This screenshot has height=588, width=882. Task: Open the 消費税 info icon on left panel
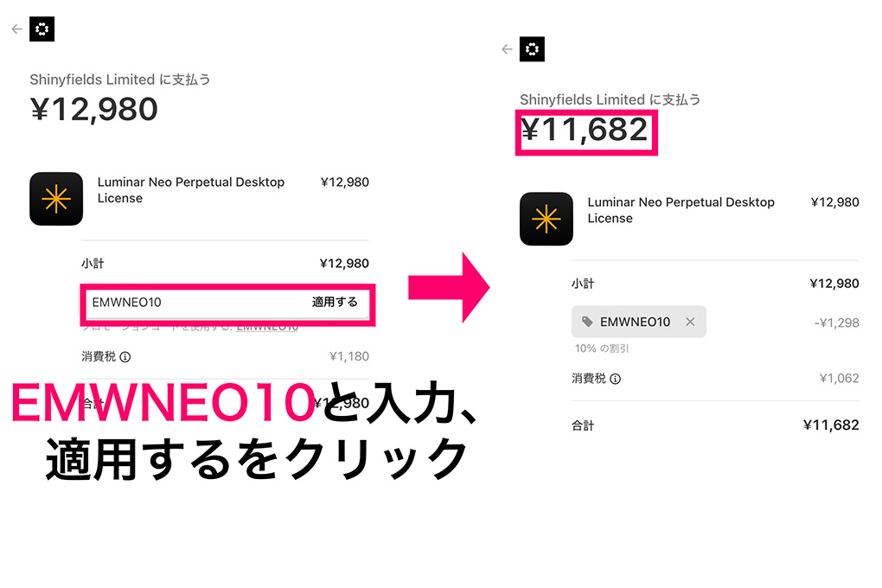(126, 356)
